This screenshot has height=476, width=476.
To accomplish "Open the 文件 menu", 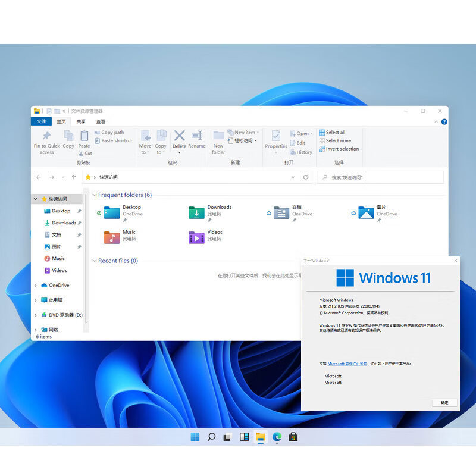I will point(41,121).
